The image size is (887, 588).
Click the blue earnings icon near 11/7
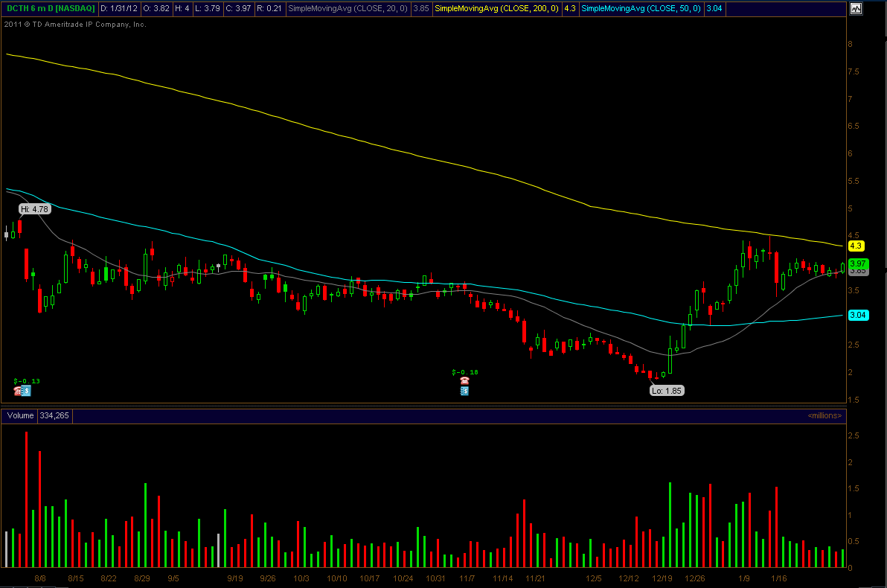coord(465,391)
